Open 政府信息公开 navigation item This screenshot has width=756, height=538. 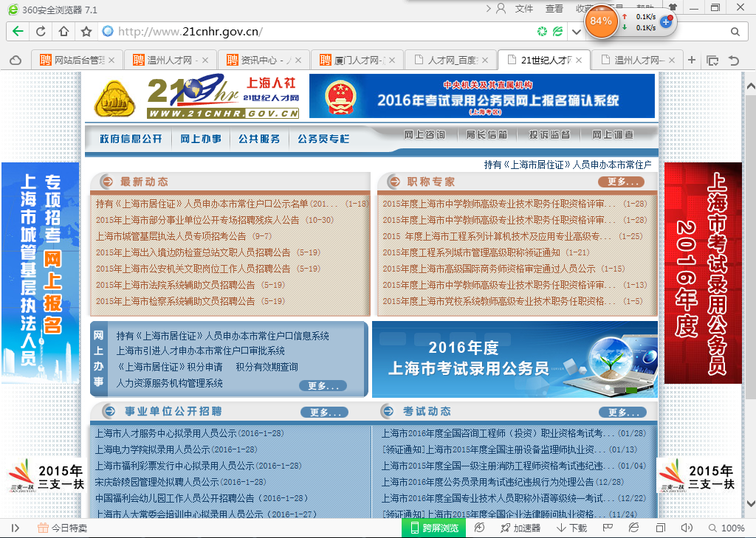coord(131,139)
